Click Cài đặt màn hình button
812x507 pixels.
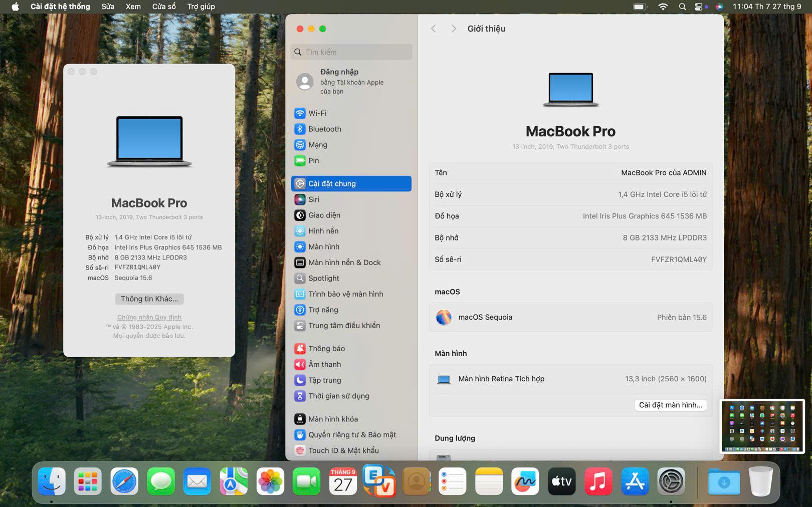[670, 405]
